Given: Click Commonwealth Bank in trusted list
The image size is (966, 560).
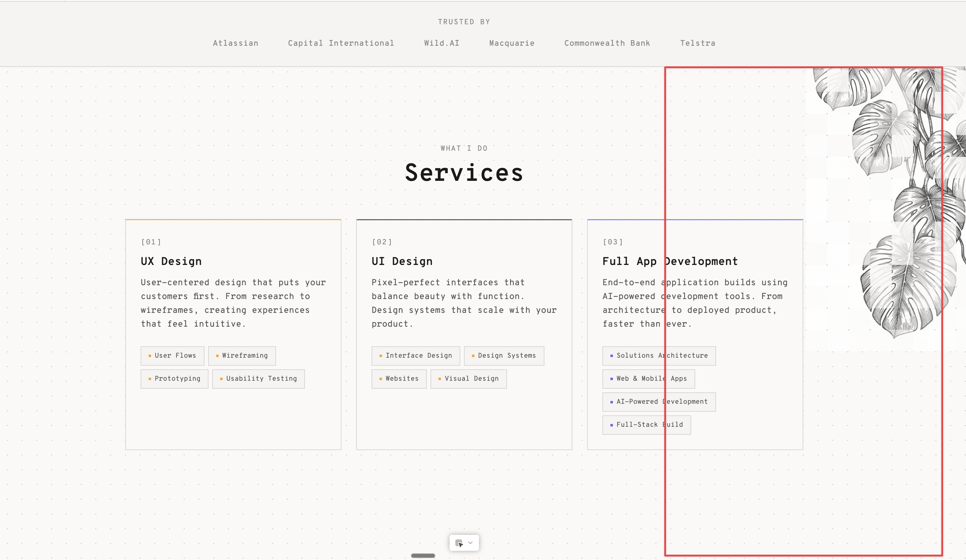Looking at the screenshot, I should (x=607, y=43).
